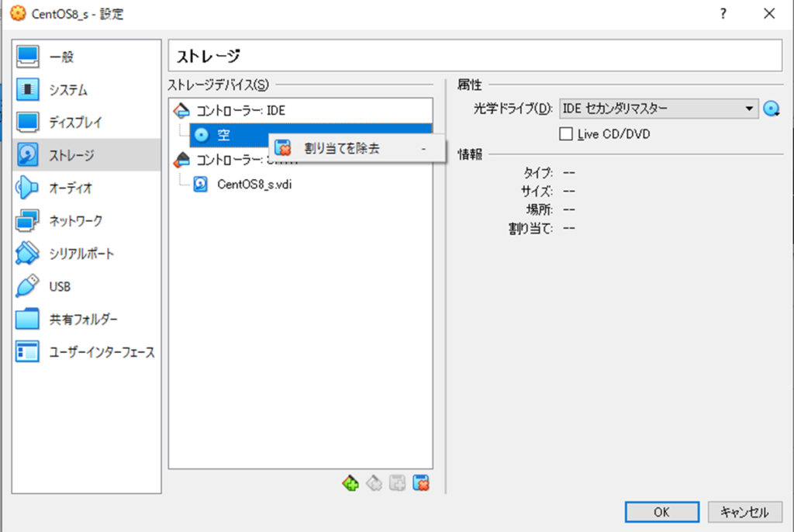Click the help question mark in title bar
This screenshot has width=794, height=532.
coord(723,14)
